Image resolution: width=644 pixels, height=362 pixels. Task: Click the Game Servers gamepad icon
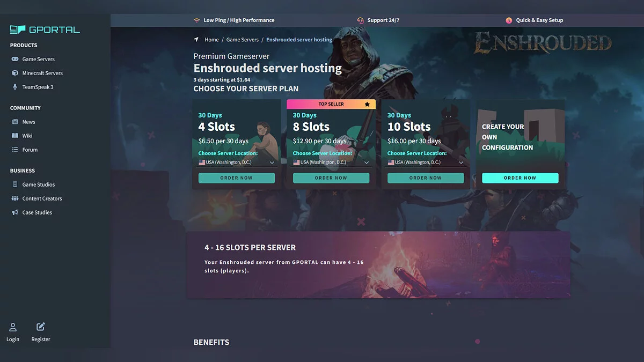coord(15,59)
